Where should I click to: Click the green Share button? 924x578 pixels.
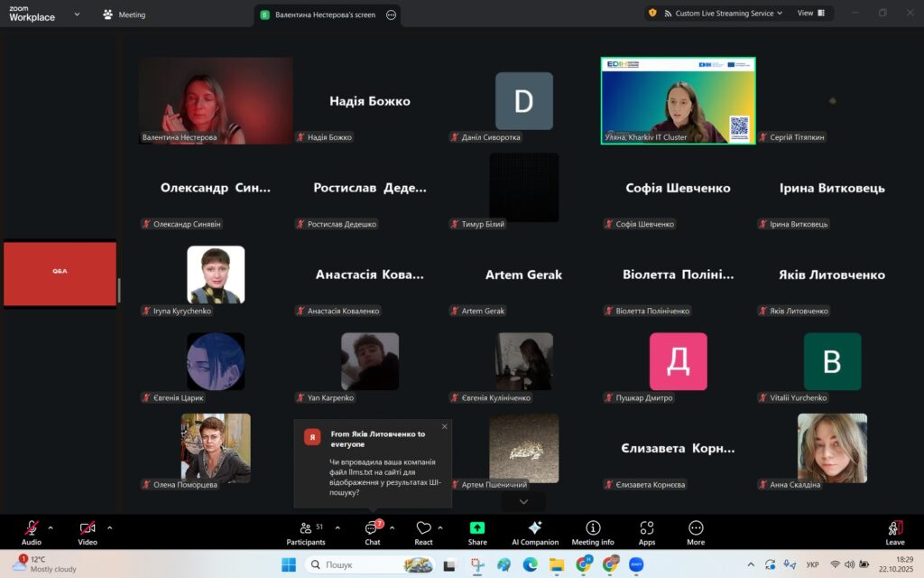(x=477, y=531)
